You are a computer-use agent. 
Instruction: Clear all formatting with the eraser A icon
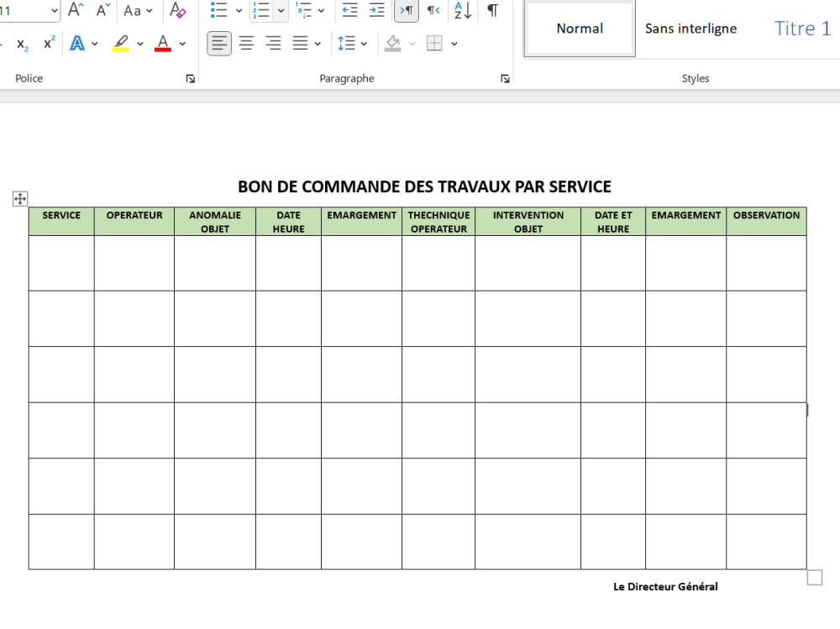click(x=177, y=9)
